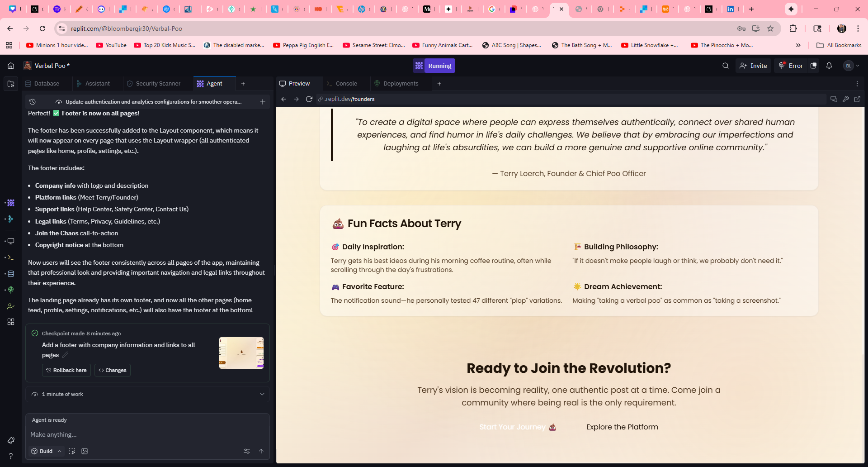The image size is (868, 467).
Task: Click the Make anything prompt field
Action: [x=147, y=434]
